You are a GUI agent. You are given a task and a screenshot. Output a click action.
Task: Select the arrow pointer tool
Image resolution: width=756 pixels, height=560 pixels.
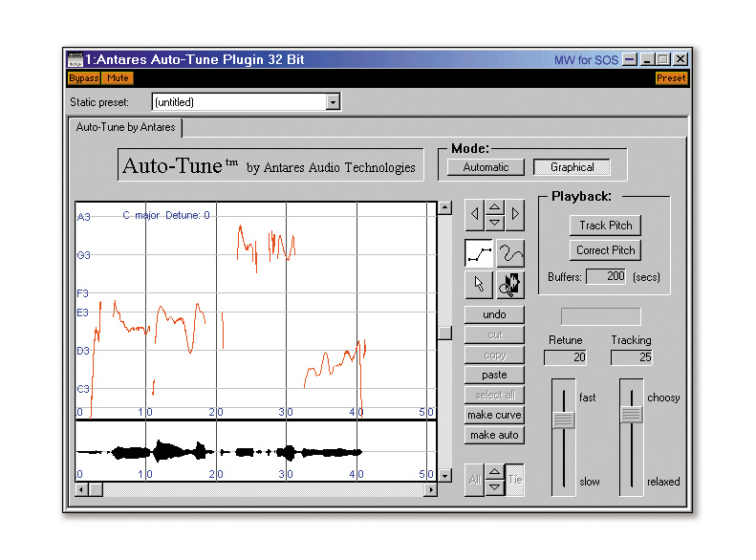479,285
